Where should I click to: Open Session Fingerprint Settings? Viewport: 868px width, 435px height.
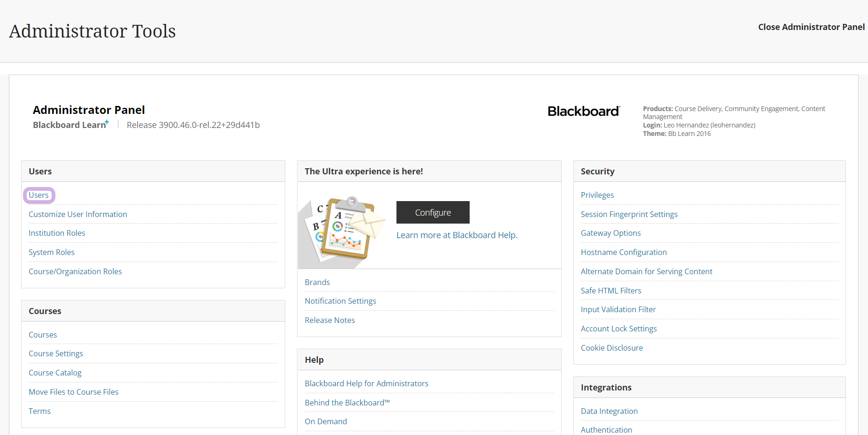pyautogui.click(x=629, y=214)
